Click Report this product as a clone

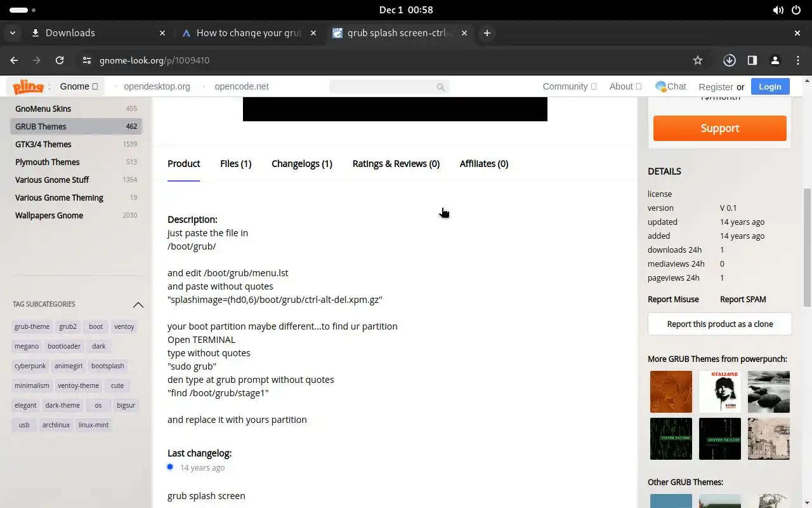point(720,324)
